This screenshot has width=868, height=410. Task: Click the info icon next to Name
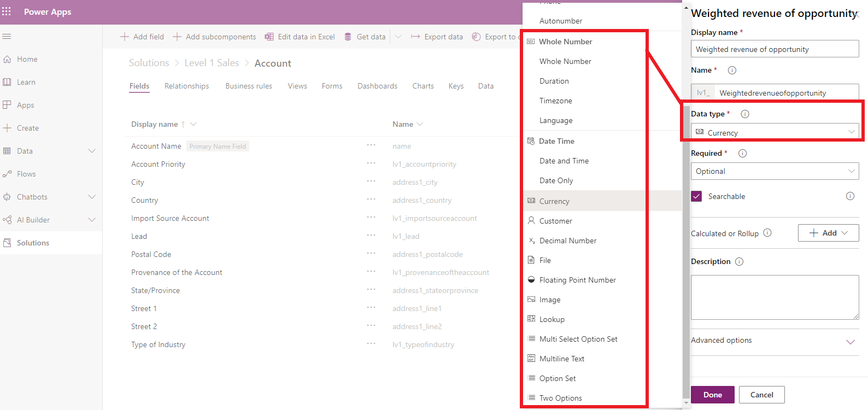pos(732,70)
